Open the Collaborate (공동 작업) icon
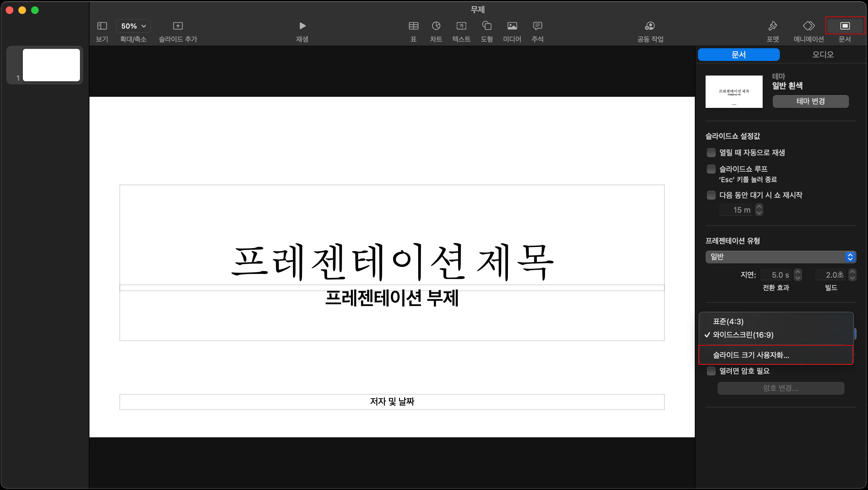 click(650, 26)
